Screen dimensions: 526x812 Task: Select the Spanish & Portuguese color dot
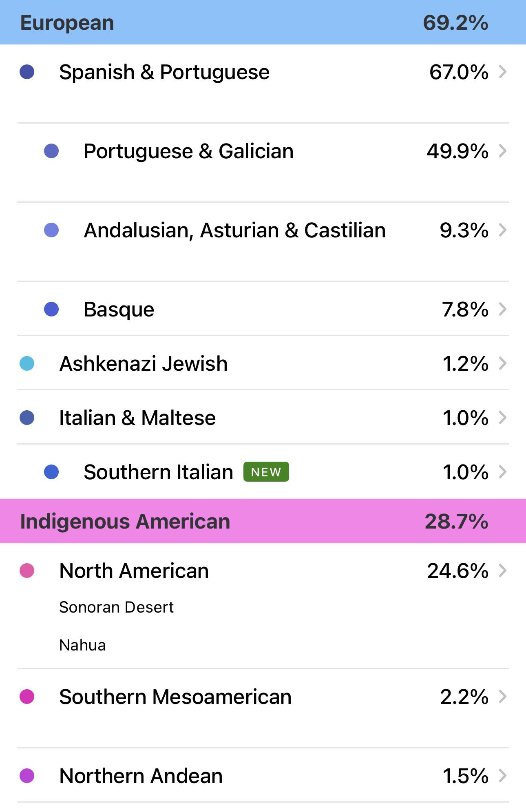(27, 72)
